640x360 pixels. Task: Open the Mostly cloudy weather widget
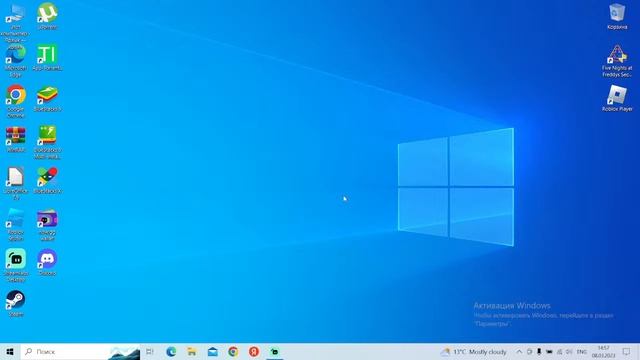473,351
